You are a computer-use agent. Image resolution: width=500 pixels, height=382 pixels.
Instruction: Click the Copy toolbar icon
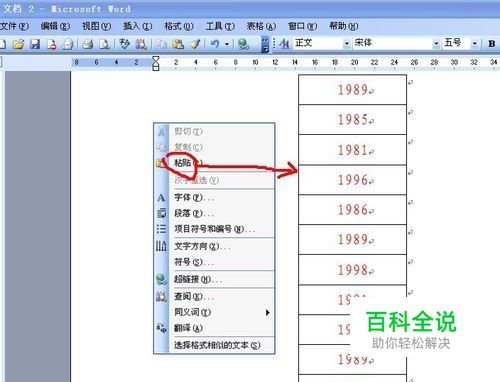pos(162,44)
